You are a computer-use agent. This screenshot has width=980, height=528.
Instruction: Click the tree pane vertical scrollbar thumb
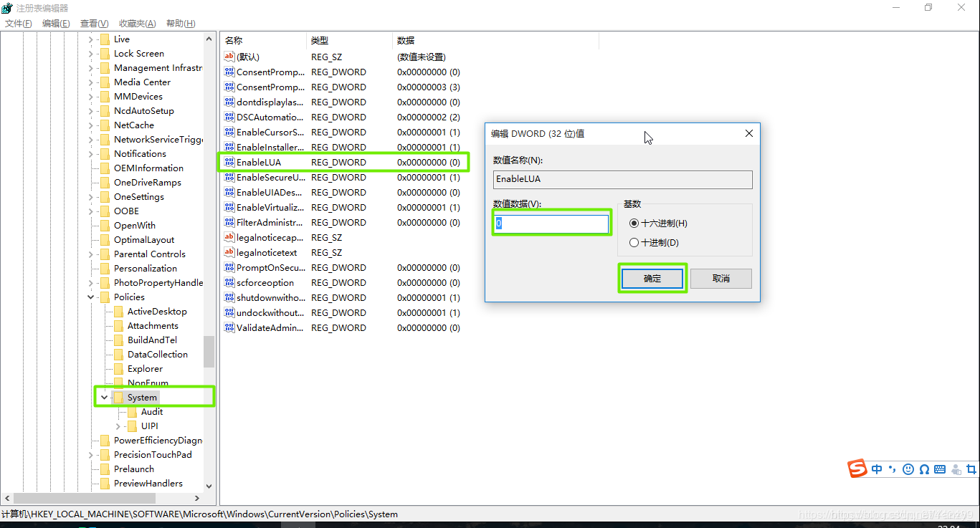pyautogui.click(x=209, y=352)
